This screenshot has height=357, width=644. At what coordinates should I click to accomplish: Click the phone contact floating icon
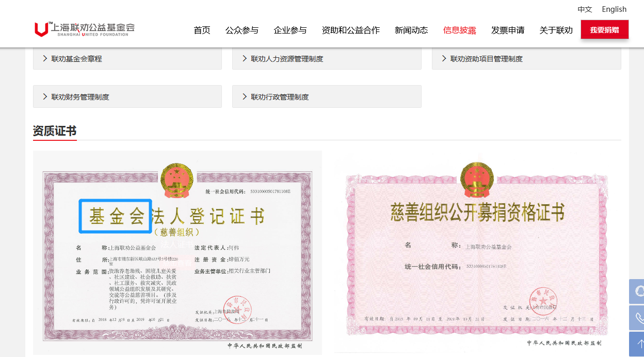(637, 318)
